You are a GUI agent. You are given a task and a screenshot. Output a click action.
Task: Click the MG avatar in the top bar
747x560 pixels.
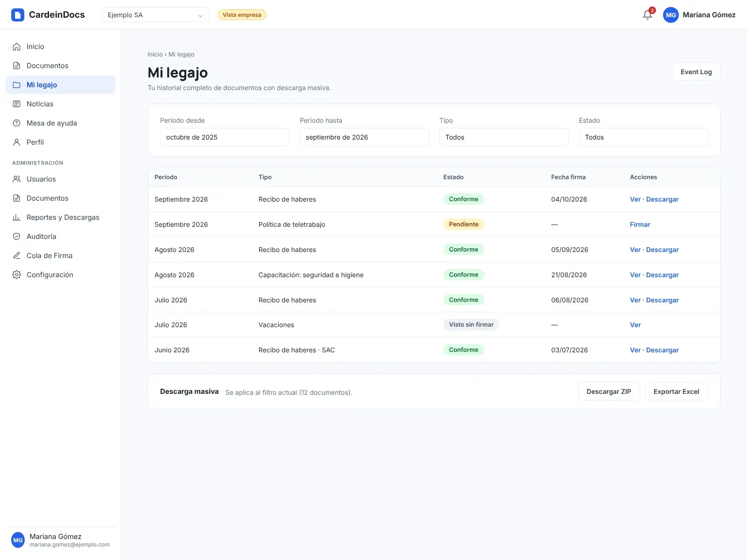(671, 15)
